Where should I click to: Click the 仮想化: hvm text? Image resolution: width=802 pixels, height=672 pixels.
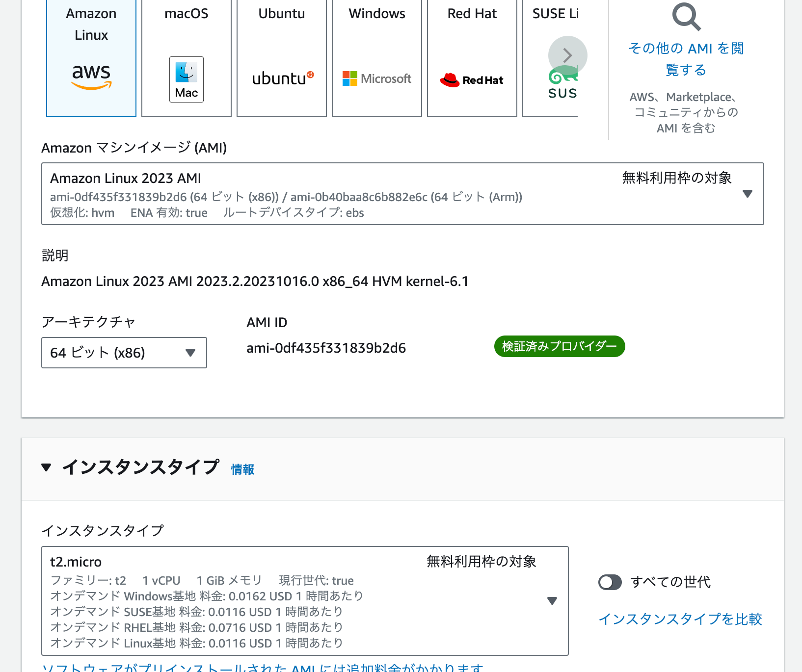pyautogui.click(x=82, y=213)
